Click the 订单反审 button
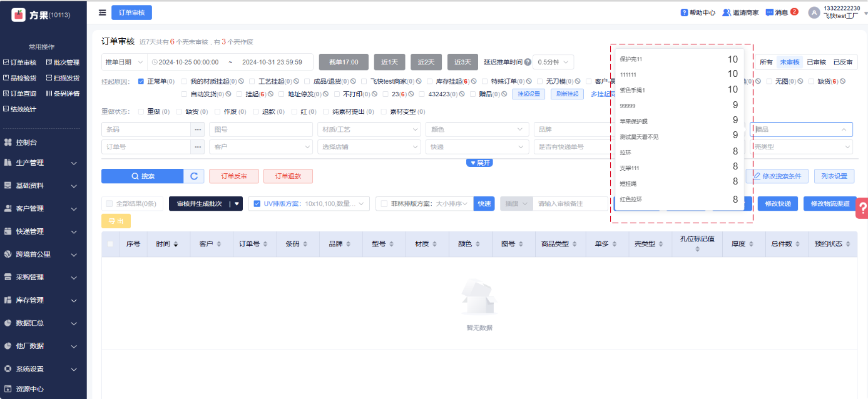The width and height of the screenshot is (868, 399). click(233, 176)
